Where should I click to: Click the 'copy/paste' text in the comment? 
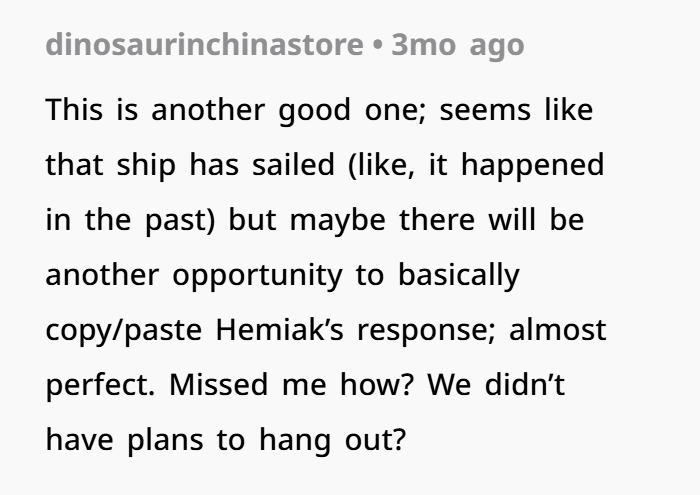pyautogui.click(x=124, y=331)
